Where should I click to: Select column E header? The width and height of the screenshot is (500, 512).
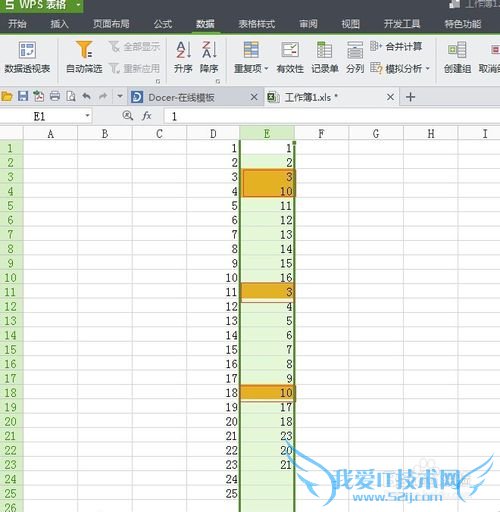(267, 134)
